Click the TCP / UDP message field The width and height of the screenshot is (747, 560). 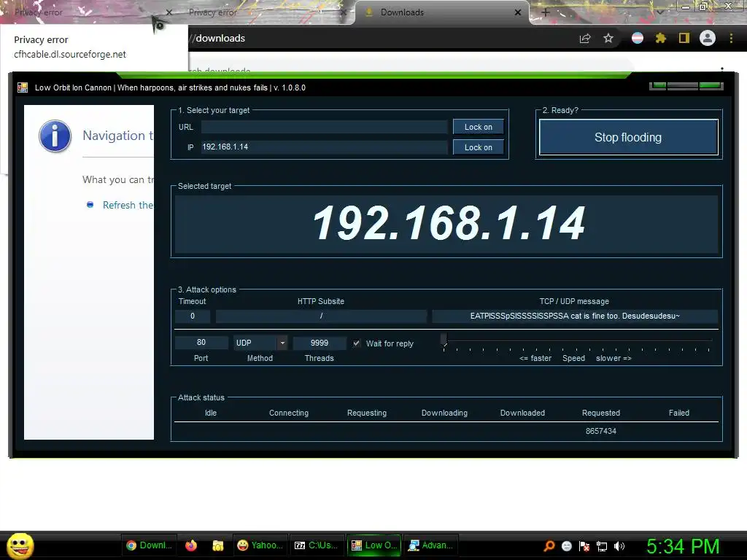pyautogui.click(x=575, y=316)
